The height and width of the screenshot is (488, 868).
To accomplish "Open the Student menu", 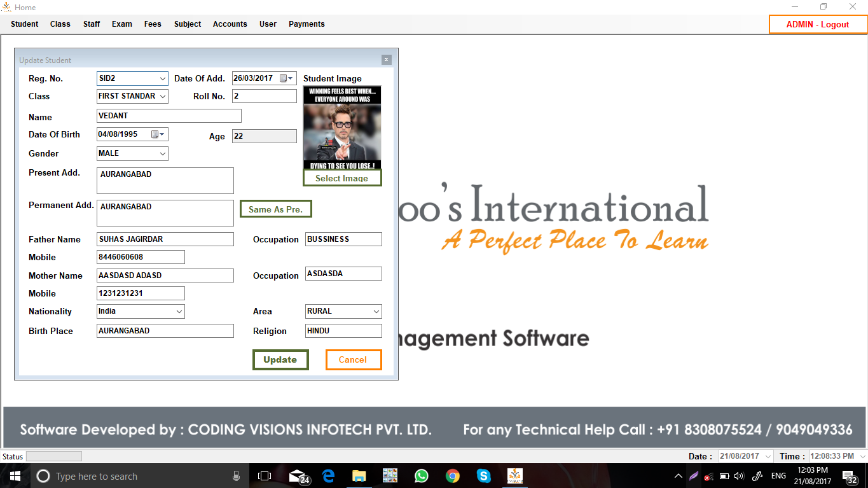I will coord(24,24).
